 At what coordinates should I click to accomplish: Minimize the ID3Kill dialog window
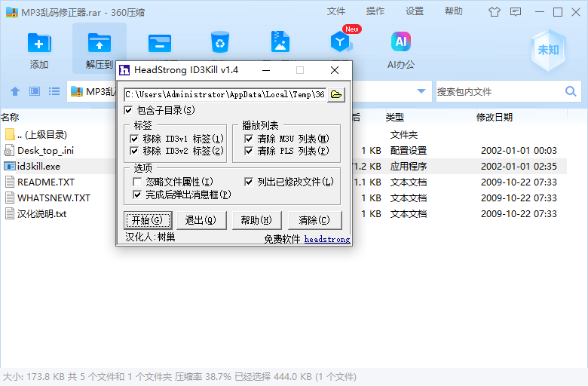pos(266,70)
